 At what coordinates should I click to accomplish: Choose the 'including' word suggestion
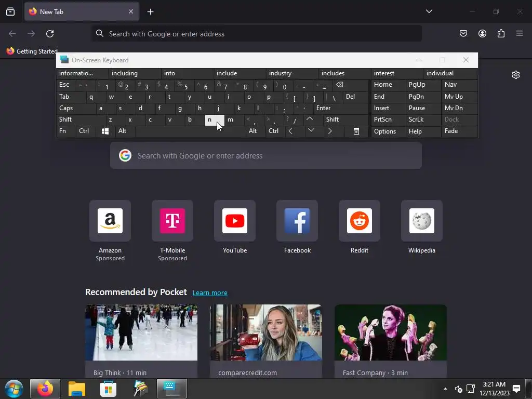tap(135, 73)
